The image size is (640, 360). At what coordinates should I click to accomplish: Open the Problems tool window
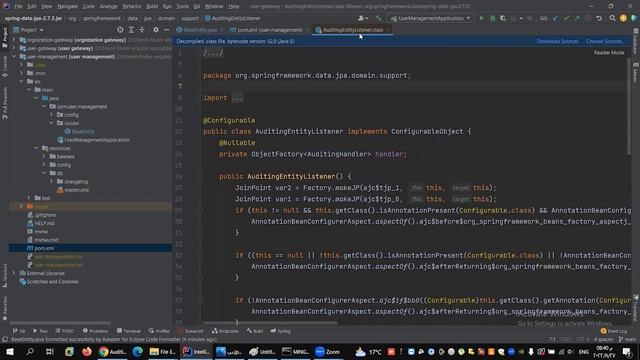(x=96, y=331)
